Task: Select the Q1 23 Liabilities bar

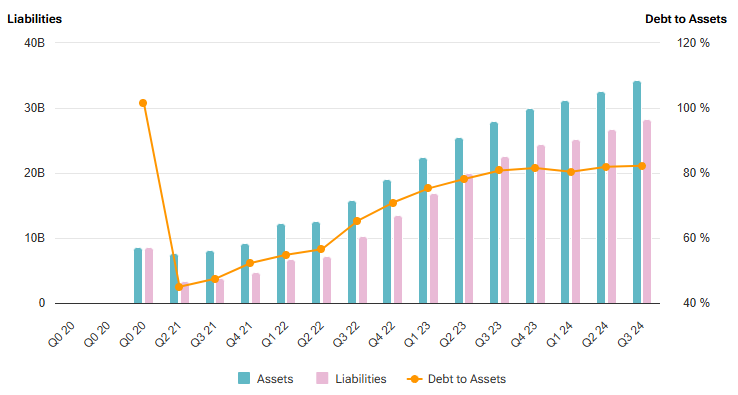Action: pyautogui.click(x=434, y=249)
